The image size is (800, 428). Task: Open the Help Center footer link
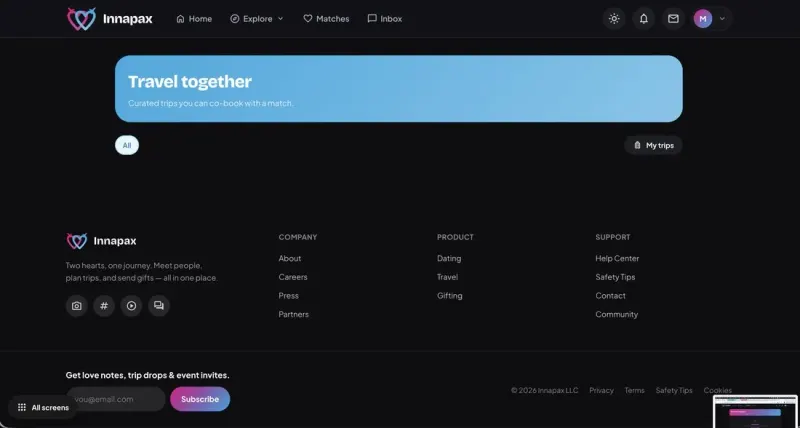coord(617,258)
